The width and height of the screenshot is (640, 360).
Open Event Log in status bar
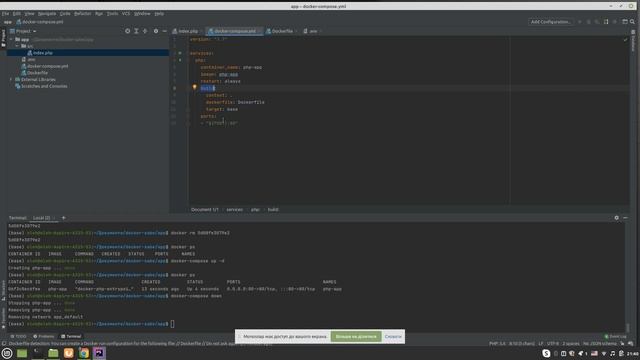(x=616, y=336)
